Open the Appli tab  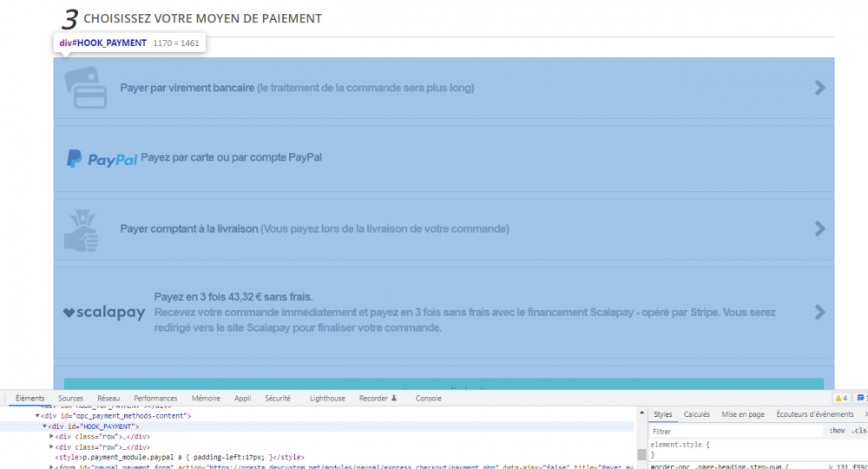click(242, 398)
